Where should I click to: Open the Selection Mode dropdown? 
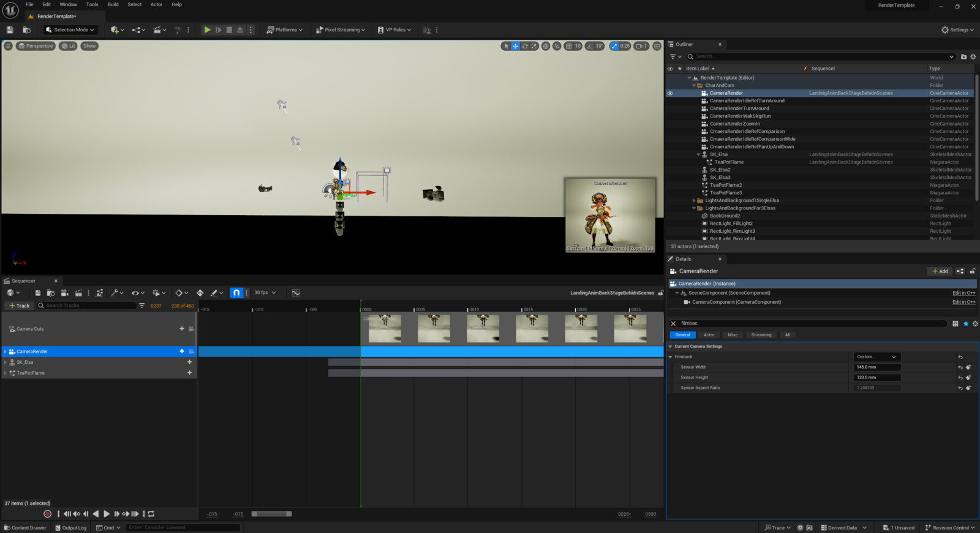click(70, 29)
